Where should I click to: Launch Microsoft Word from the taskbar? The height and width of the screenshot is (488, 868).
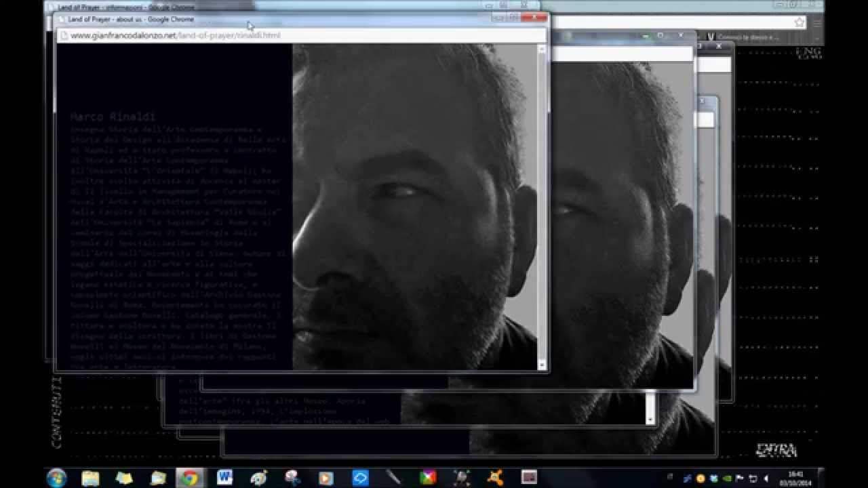224,478
